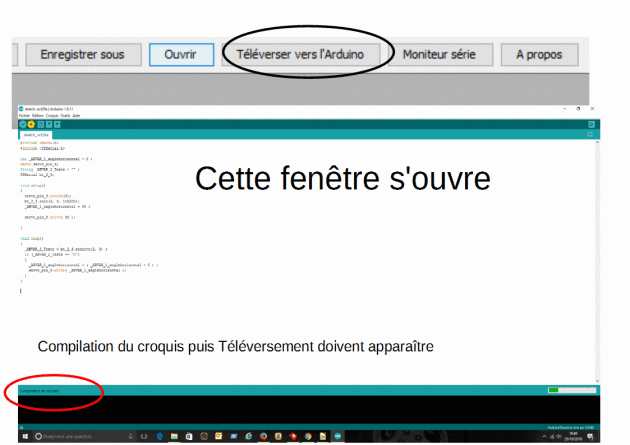Click the Arduino Upload arrow icon
The height and width of the screenshot is (445, 630).
[x=30, y=124]
